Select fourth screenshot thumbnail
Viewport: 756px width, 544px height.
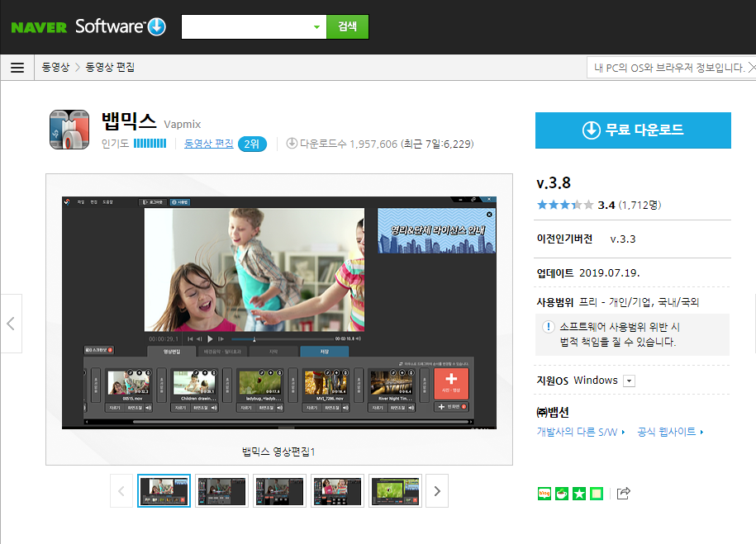[x=337, y=491]
